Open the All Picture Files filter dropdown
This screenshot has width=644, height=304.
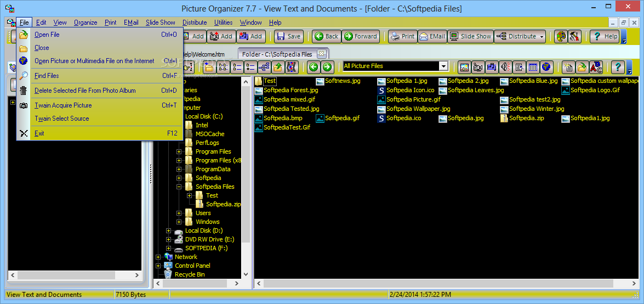tap(443, 66)
